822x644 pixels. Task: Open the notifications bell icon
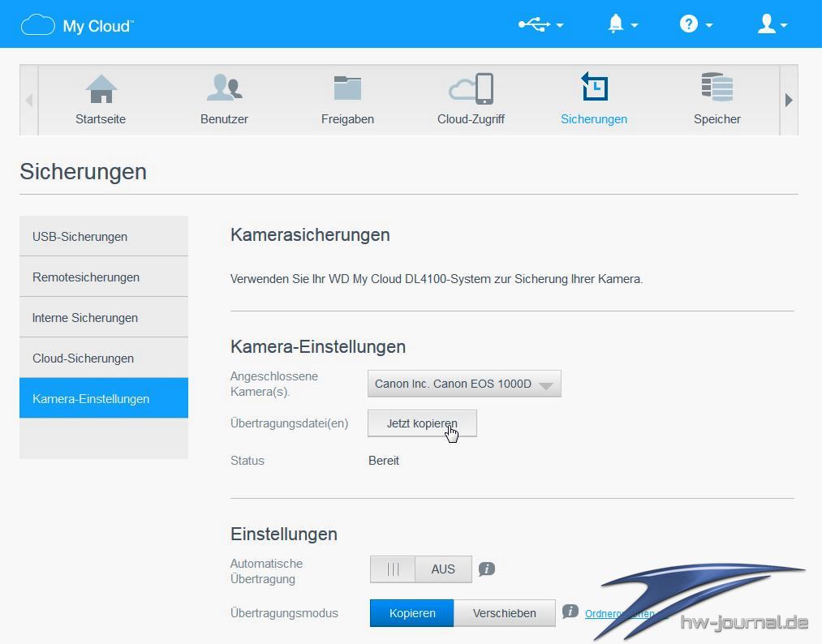pyautogui.click(x=622, y=24)
